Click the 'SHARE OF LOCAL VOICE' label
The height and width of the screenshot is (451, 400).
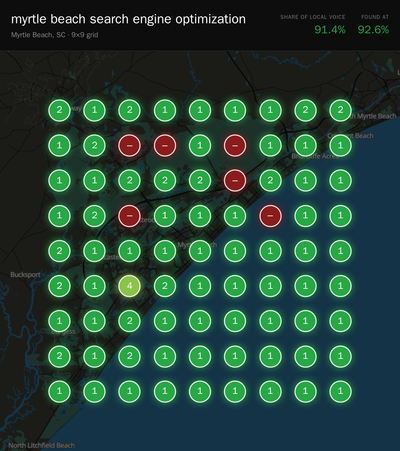pos(313,17)
